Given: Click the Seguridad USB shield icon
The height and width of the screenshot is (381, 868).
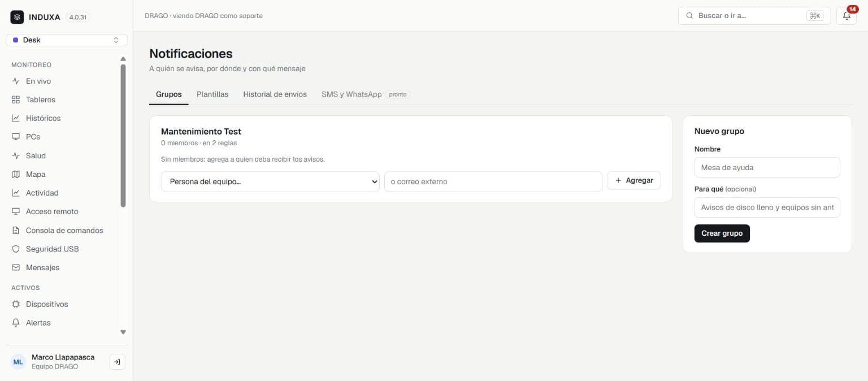Looking at the screenshot, I should 16,249.
